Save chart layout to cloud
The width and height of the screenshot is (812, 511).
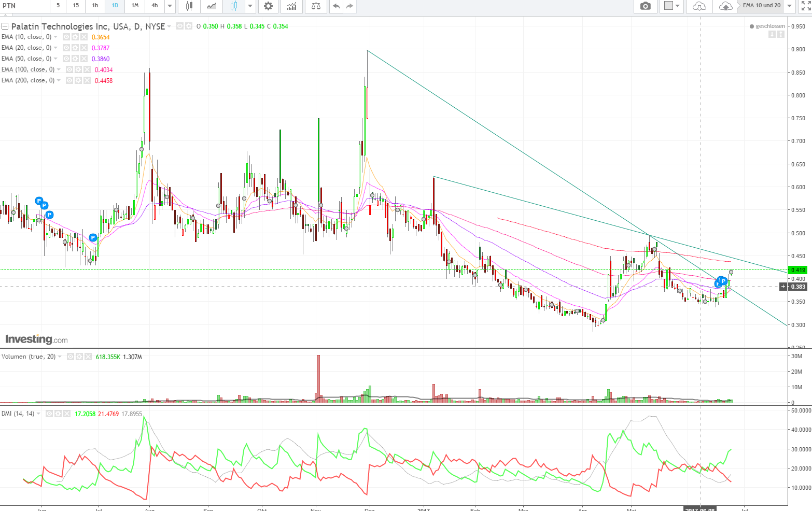pos(726,6)
